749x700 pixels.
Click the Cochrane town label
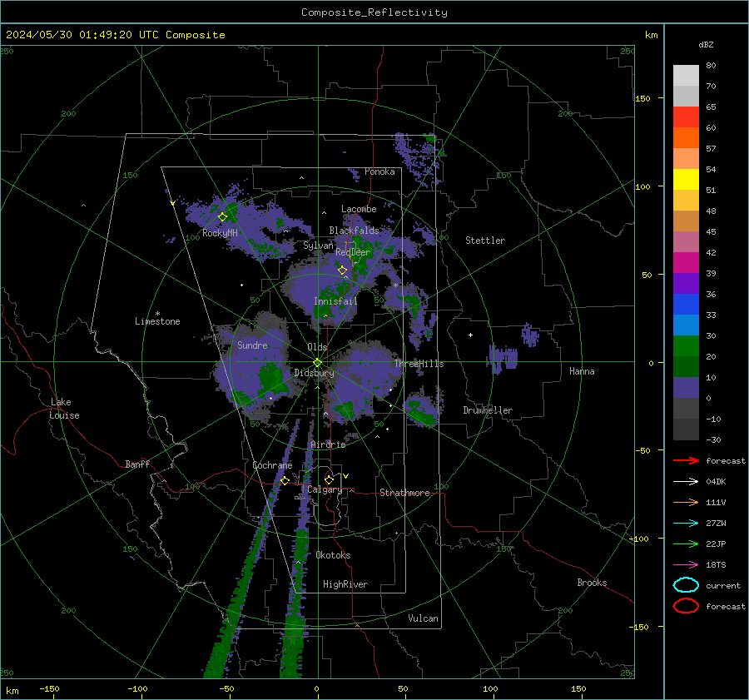click(272, 465)
